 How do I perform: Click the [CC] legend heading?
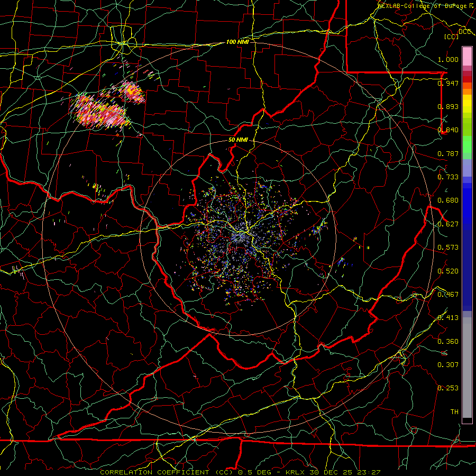click(x=452, y=36)
